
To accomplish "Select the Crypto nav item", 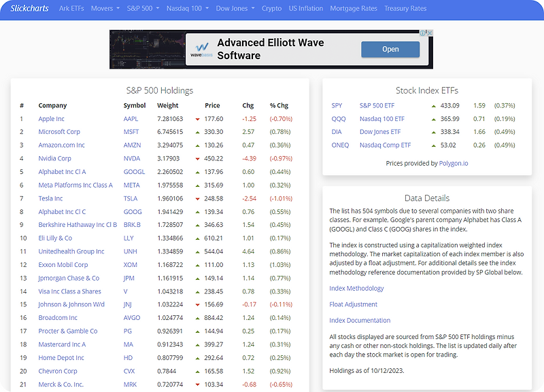I will (271, 8).
